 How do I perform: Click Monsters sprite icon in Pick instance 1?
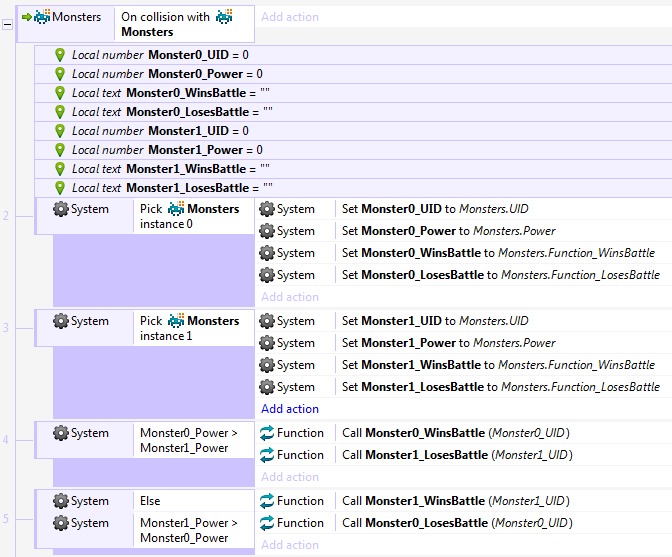point(176,320)
